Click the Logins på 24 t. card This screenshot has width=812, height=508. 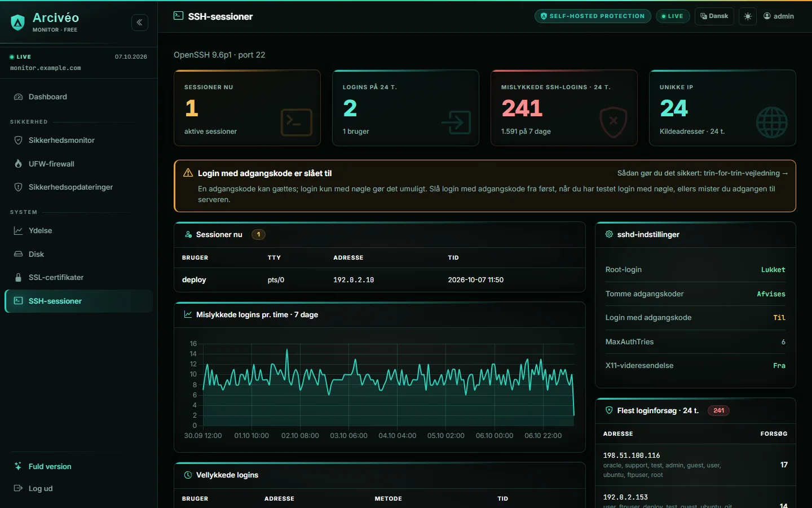point(406,108)
